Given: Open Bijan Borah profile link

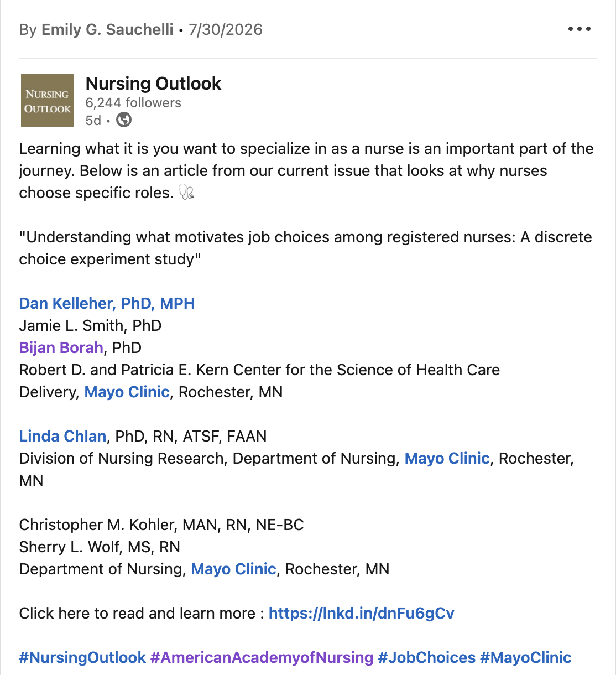Looking at the screenshot, I should 61,347.
